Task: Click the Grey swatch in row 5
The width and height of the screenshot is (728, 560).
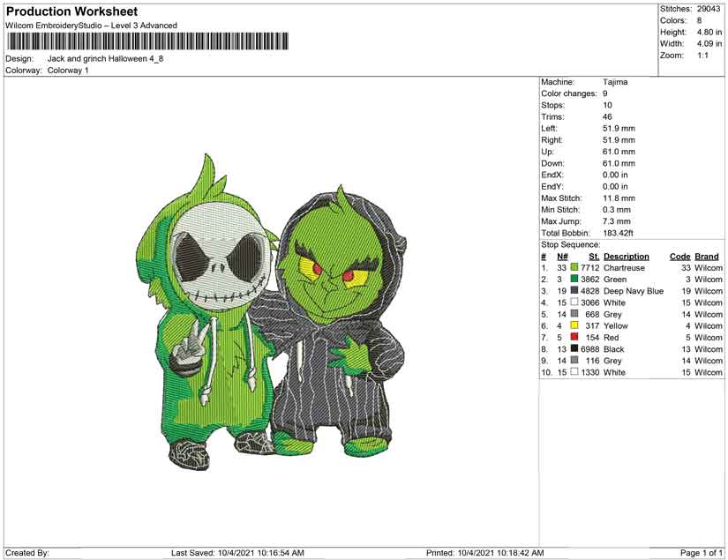Action: click(574, 314)
